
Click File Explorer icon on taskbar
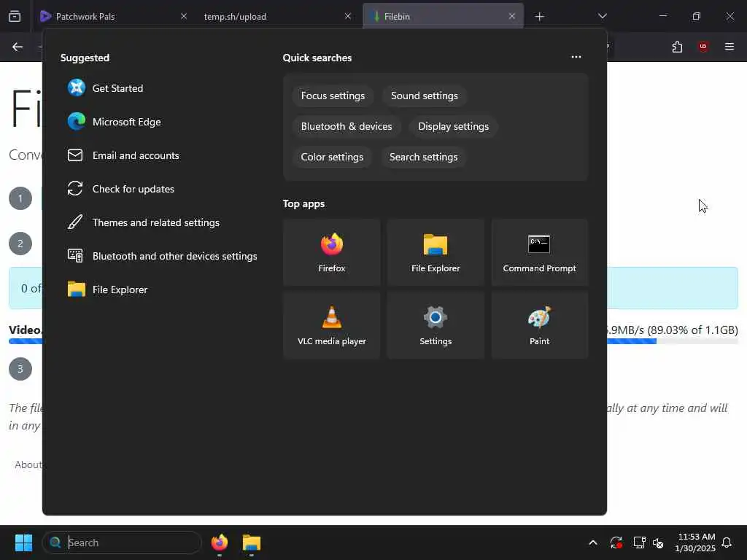[252, 542]
